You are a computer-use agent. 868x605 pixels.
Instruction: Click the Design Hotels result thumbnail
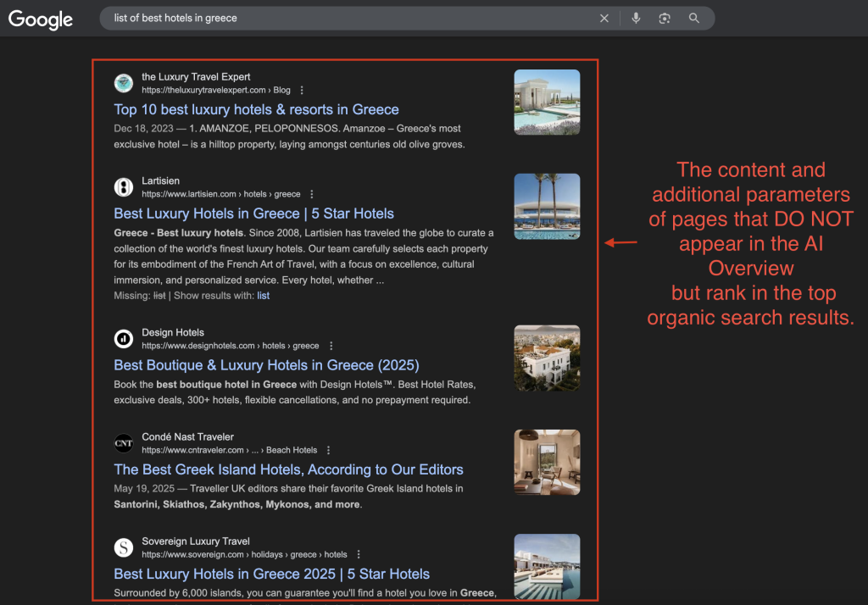pos(547,358)
